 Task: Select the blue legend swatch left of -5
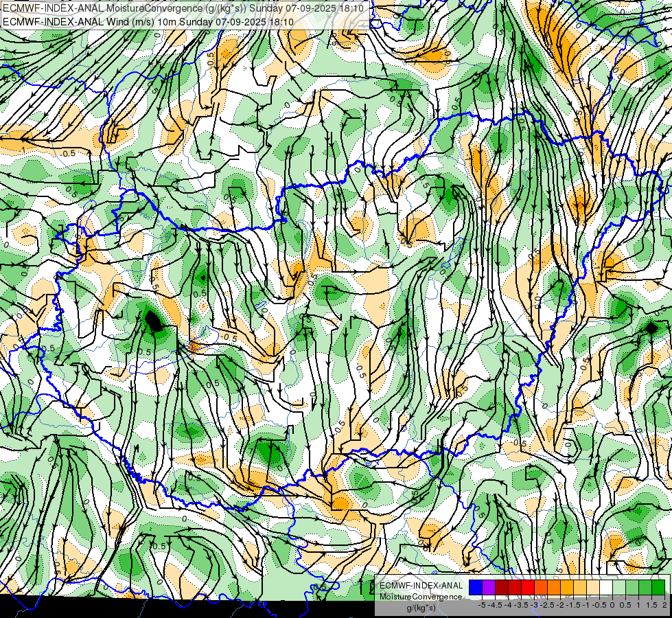476,588
